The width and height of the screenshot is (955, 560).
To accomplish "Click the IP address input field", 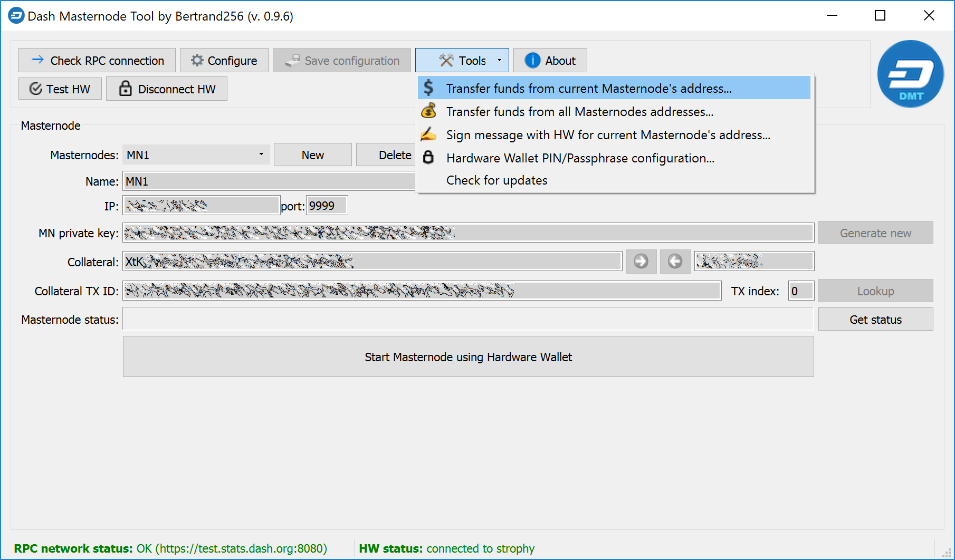I will pyautogui.click(x=201, y=206).
